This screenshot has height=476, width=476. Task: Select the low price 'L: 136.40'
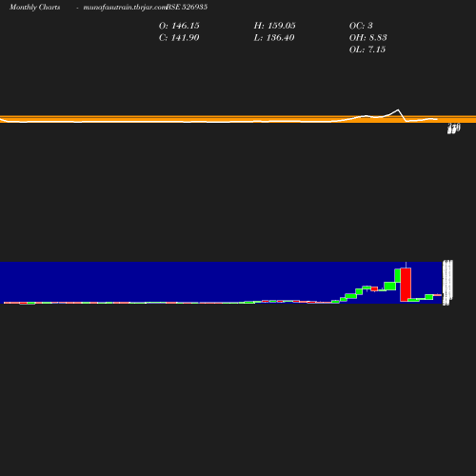(274, 38)
